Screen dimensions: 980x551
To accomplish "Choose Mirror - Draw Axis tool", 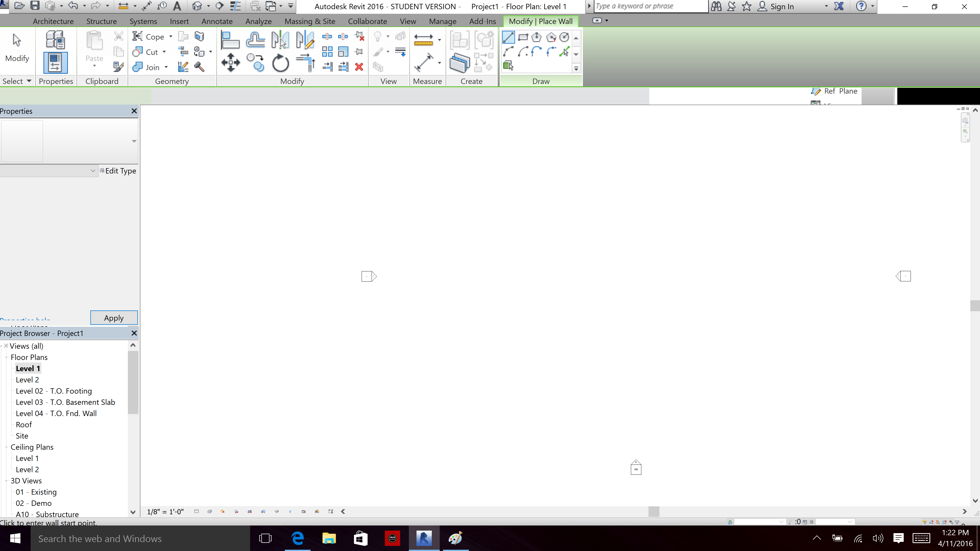I will click(x=305, y=40).
